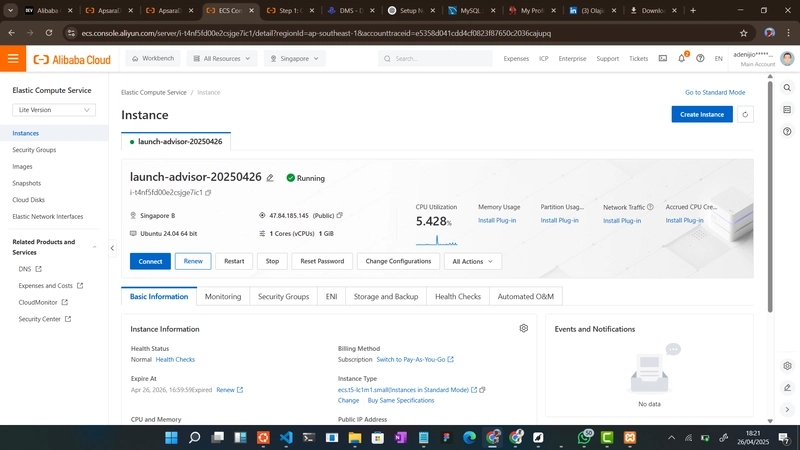The image size is (800, 450).
Task: Open Instance Information settings gear
Action: [523, 328]
